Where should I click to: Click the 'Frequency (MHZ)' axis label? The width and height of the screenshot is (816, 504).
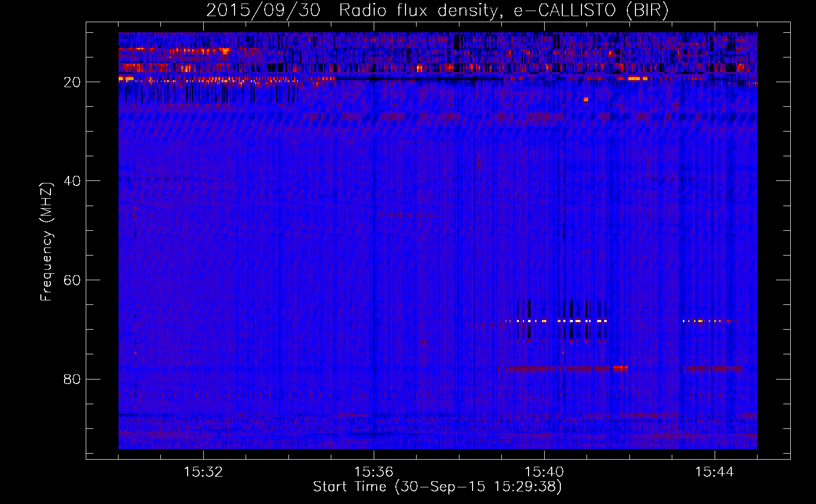click(46, 242)
